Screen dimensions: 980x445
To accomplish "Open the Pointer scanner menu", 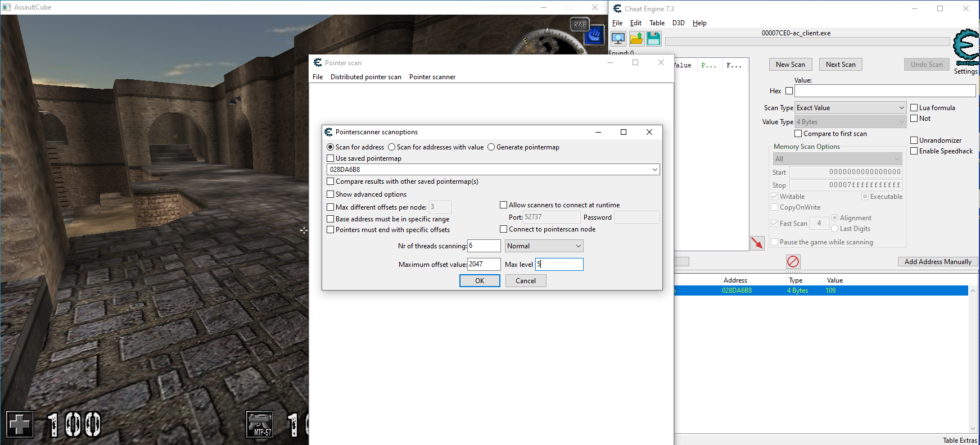I will tap(432, 77).
